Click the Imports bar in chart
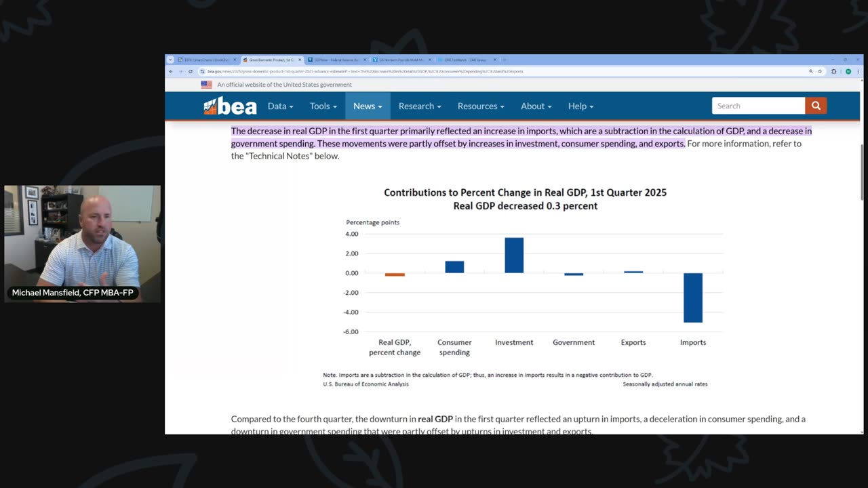Viewport: 868px width, 488px height. click(x=693, y=298)
